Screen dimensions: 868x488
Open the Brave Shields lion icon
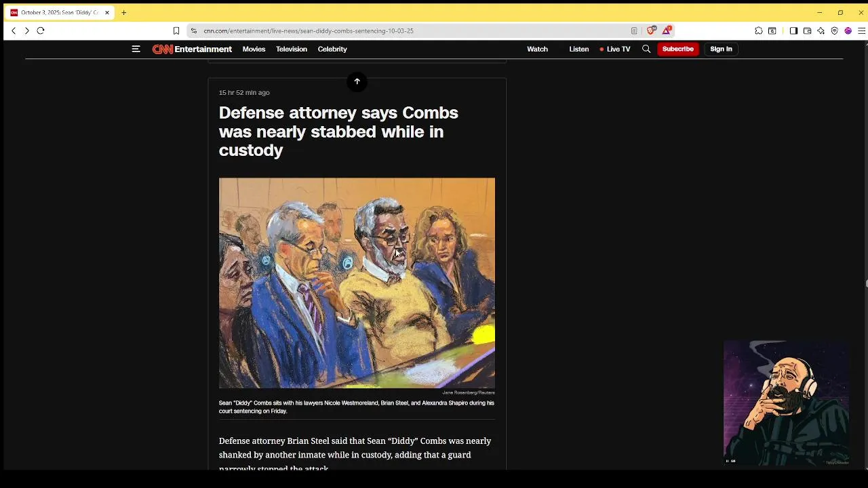tap(652, 30)
